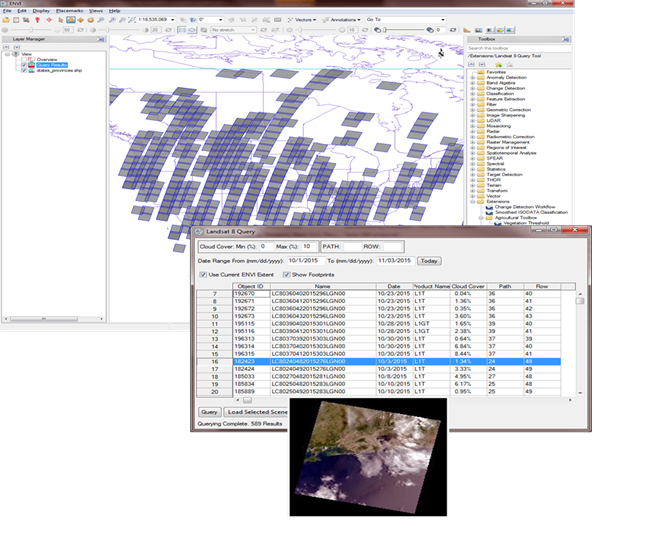
Task: Adjust the brightness slider
Action: [31, 30]
